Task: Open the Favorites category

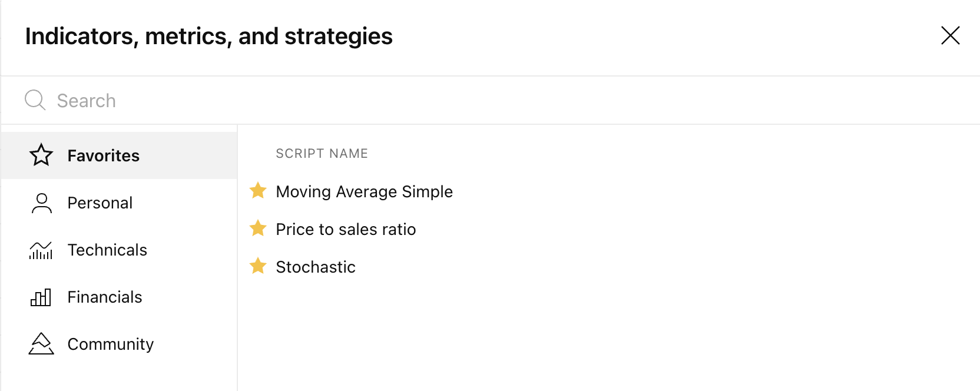Action: pos(104,155)
